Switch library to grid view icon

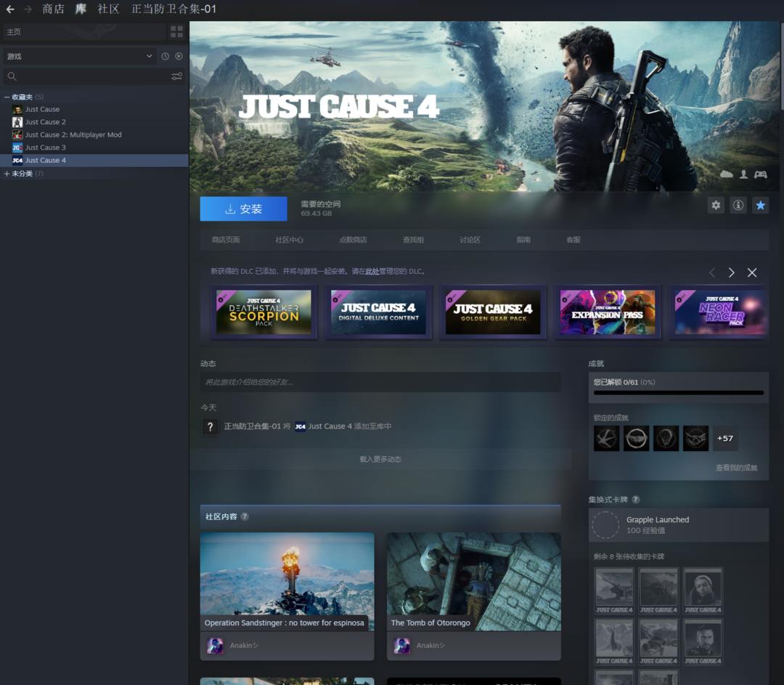[176, 32]
